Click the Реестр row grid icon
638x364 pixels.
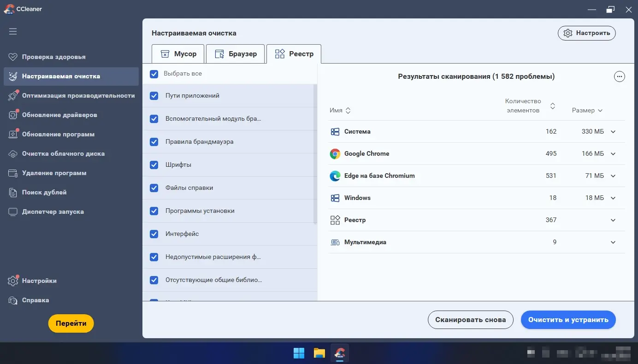(x=335, y=220)
